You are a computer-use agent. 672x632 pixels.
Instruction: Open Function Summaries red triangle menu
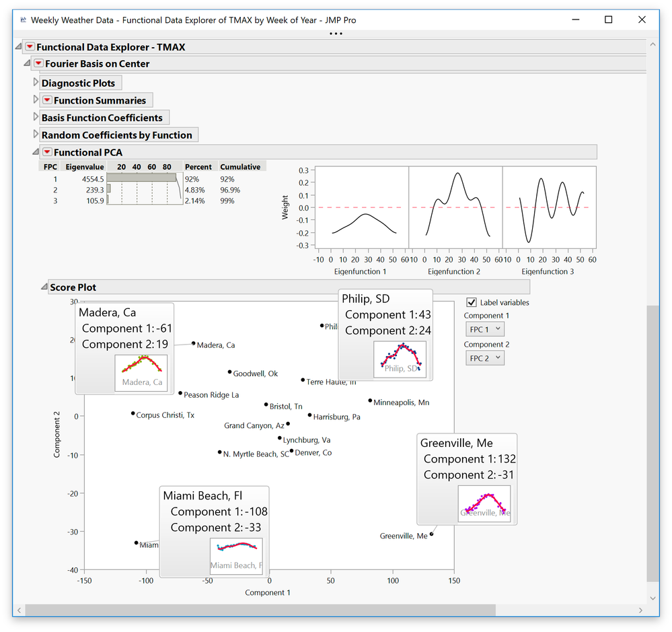[x=47, y=100]
